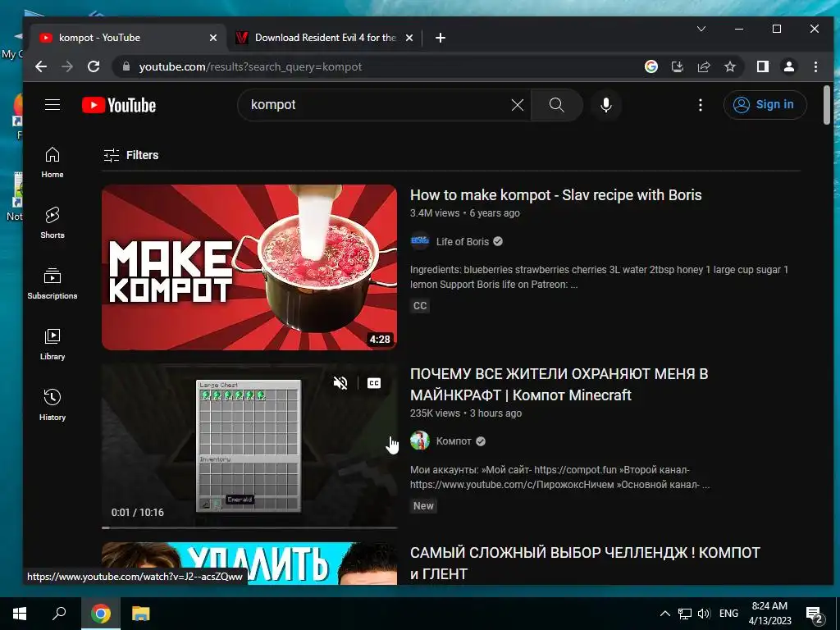Viewport: 840px width, 630px height.
Task: Seek on the preview progress bar
Action: point(249,527)
